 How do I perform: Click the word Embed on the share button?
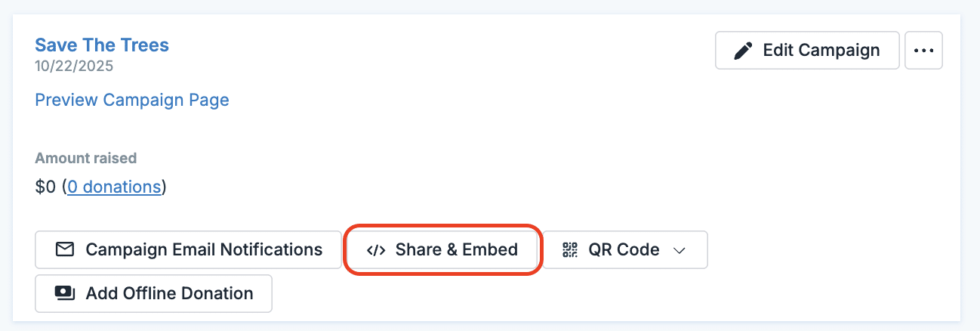pos(490,250)
